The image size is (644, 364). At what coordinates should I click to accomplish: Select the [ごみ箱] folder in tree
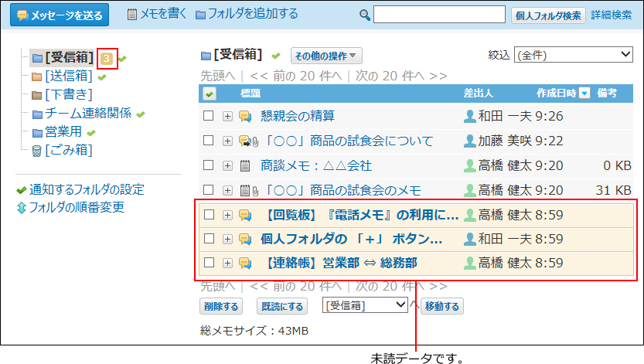point(69,150)
